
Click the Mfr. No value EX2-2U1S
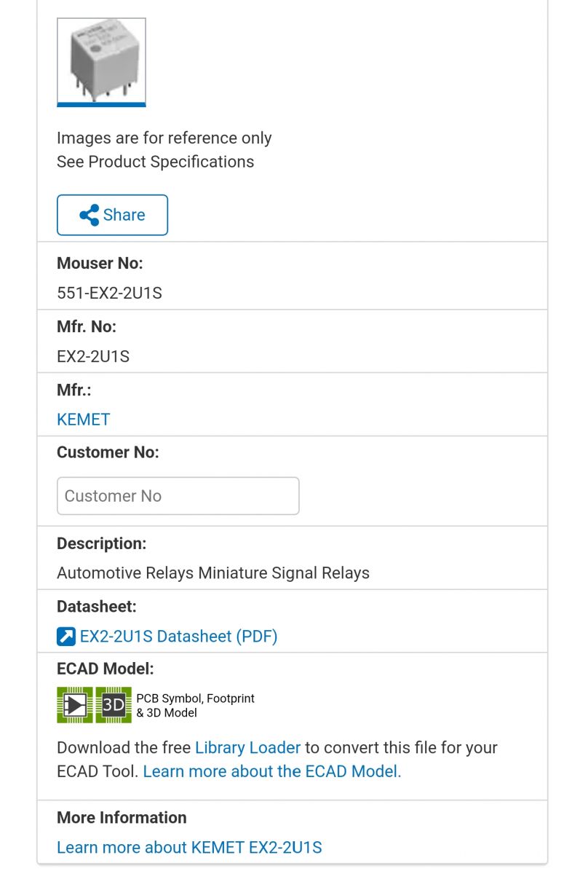click(93, 356)
